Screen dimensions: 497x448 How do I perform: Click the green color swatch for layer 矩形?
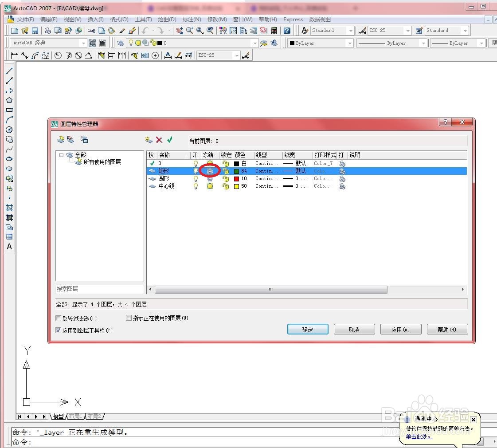point(236,171)
